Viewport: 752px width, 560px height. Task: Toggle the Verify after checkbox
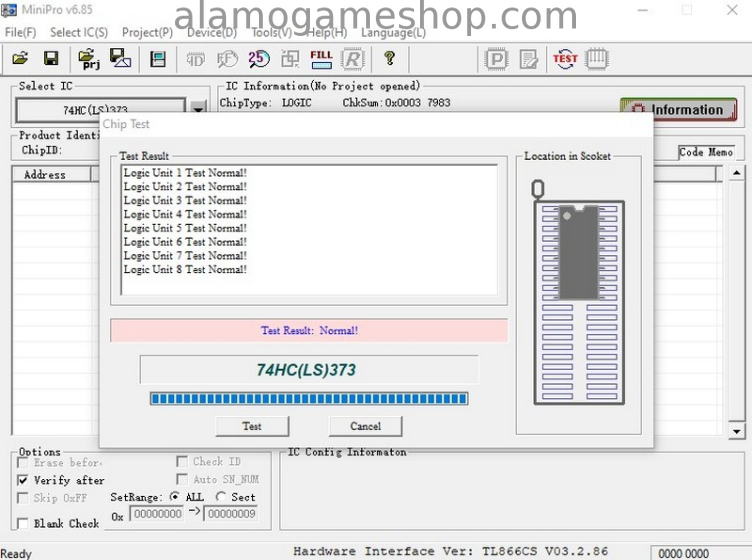[x=23, y=480]
